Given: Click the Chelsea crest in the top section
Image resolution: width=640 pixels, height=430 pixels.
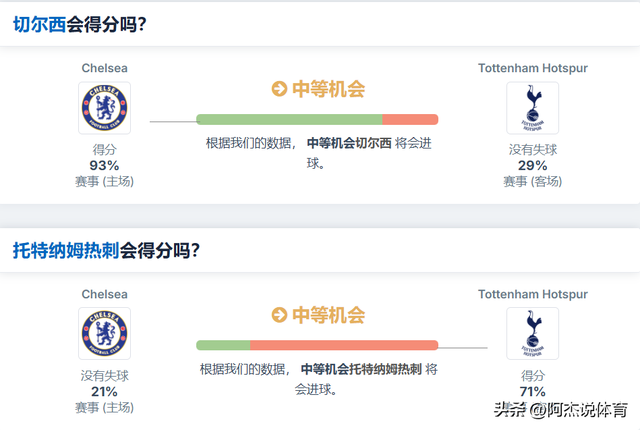Looking at the screenshot, I should click(104, 109).
